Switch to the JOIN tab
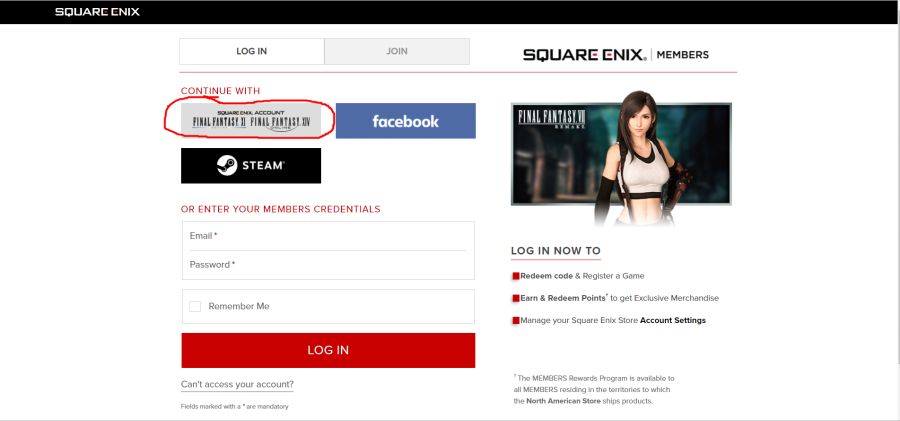The width and height of the screenshot is (900, 421). click(397, 51)
